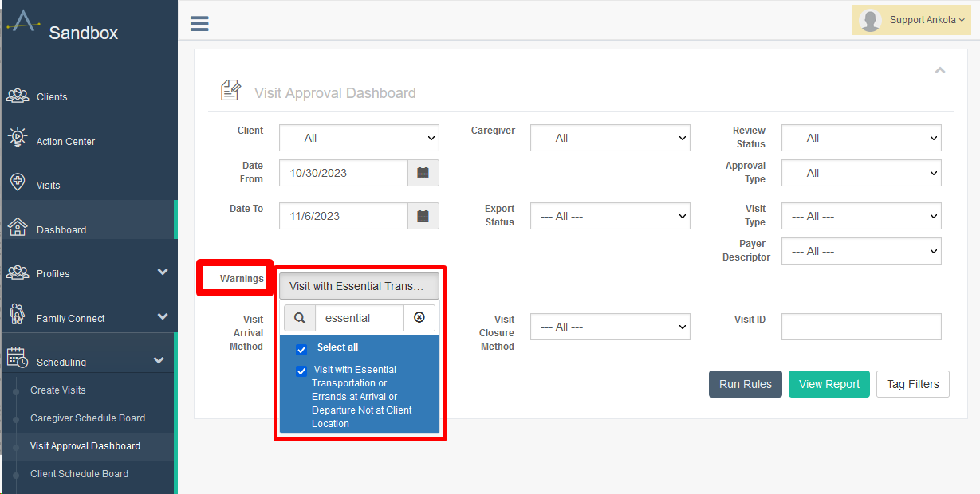Collapse the panel with the up chevron
This screenshot has height=494, width=980.
pos(940,70)
